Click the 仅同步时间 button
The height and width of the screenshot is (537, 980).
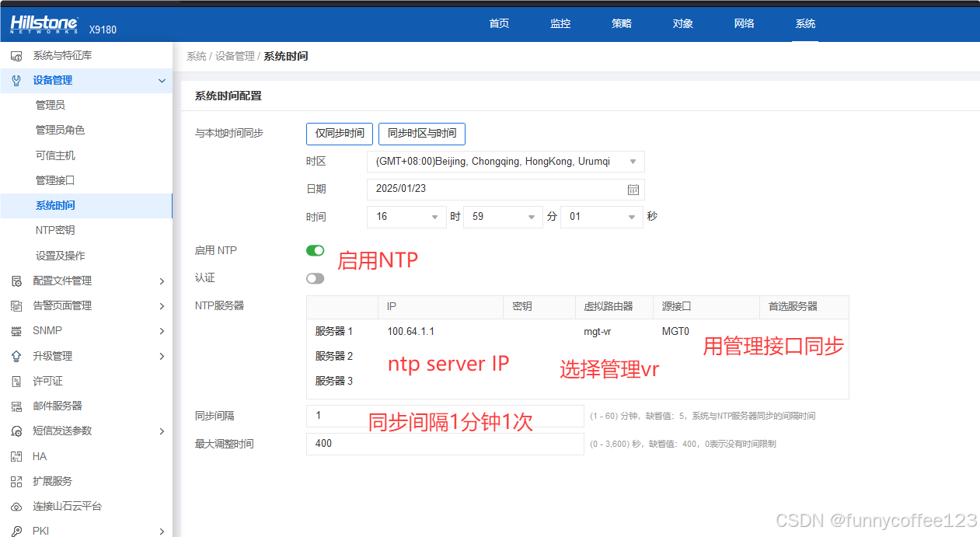[340, 134]
